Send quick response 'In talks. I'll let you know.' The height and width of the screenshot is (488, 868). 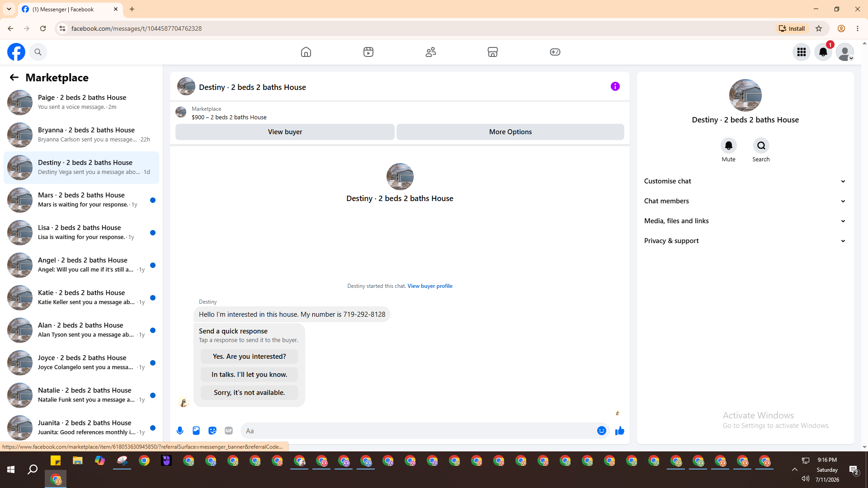[x=249, y=375]
